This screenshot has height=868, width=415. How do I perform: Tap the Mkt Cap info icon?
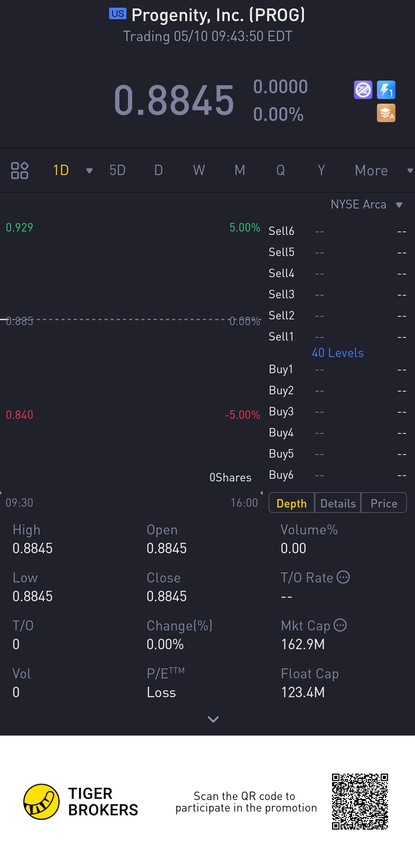pos(340,625)
